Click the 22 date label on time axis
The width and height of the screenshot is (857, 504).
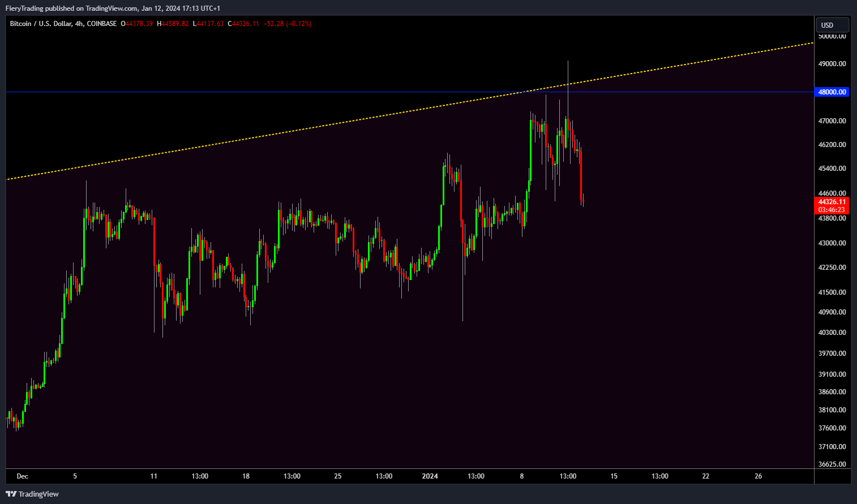[706, 476]
